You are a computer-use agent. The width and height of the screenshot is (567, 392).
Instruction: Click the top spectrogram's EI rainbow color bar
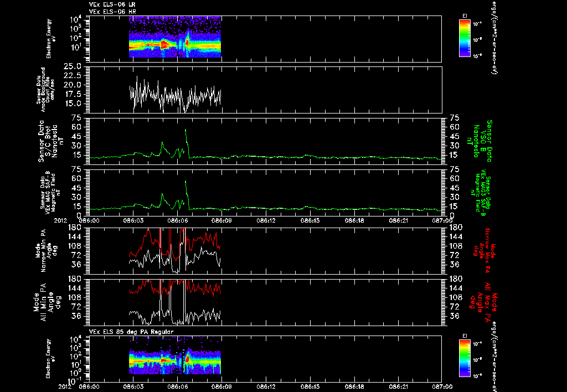(x=465, y=38)
